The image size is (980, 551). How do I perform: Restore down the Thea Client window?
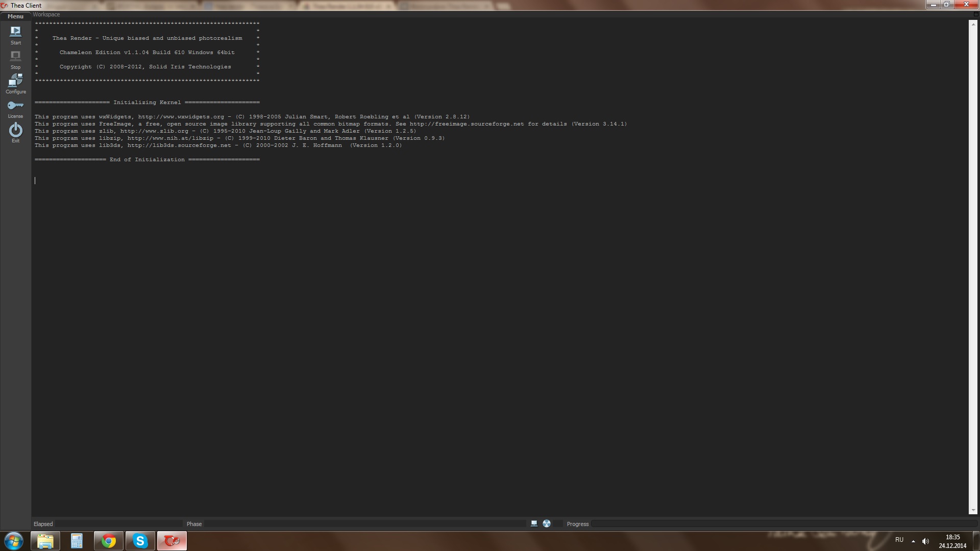[947, 5]
